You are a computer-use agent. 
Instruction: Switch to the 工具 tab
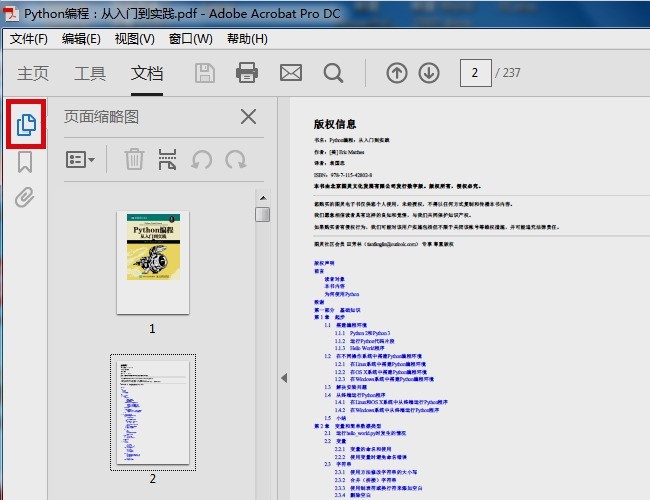click(90, 73)
